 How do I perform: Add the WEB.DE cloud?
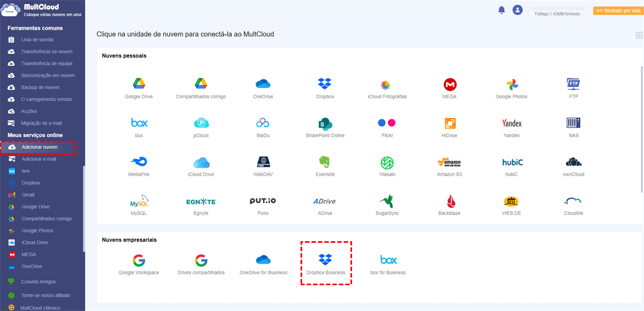tap(511, 201)
